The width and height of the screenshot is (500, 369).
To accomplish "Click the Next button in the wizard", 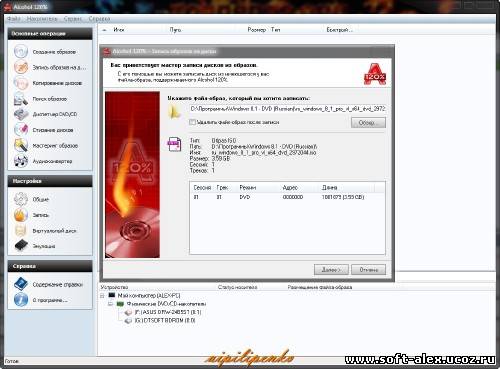I will pos(331,270).
